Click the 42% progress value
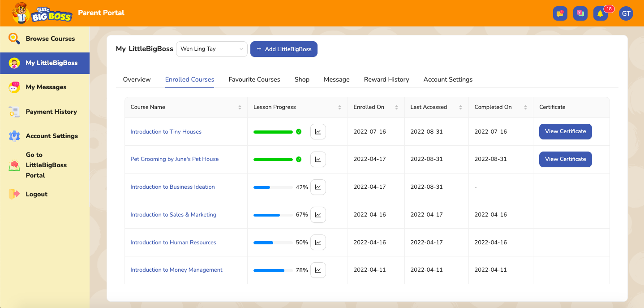This screenshot has height=308, width=644. tap(302, 187)
